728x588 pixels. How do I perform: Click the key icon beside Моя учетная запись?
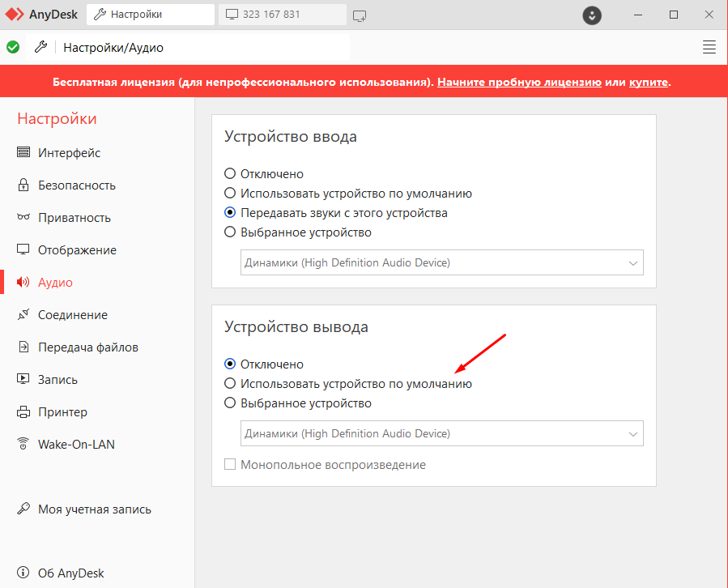coord(23,509)
